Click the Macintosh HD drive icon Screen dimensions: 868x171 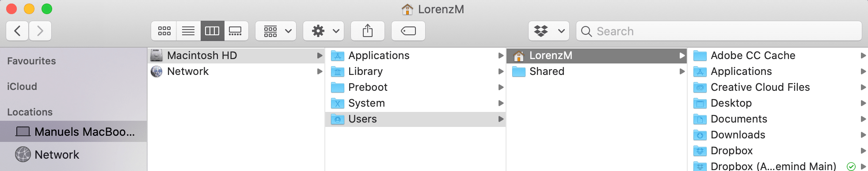(x=156, y=56)
